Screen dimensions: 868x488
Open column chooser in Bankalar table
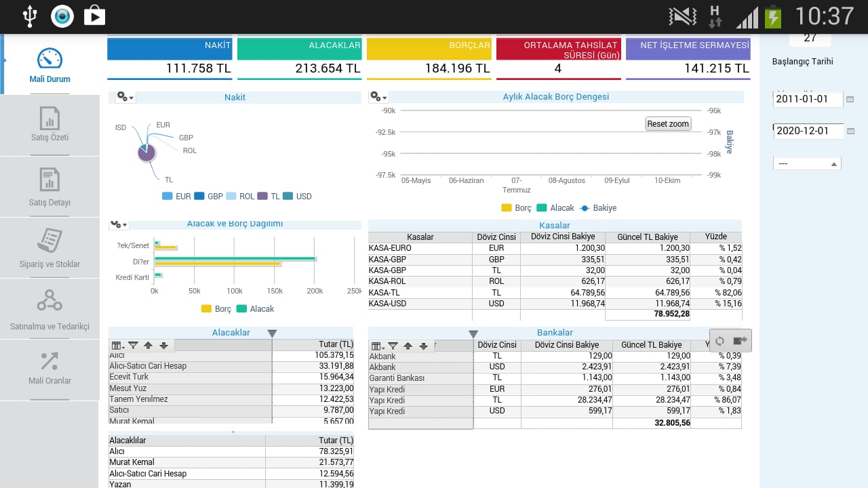tap(378, 346)
